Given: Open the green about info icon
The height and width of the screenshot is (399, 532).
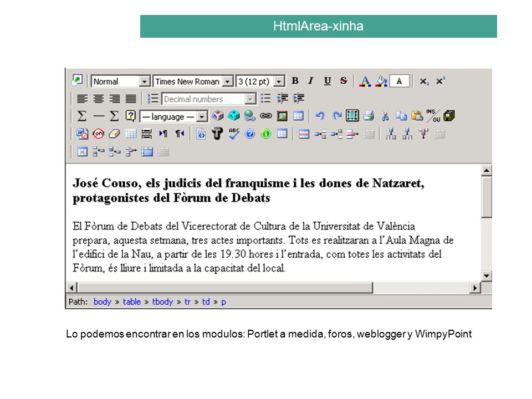Looking at the screenshot, I should pos(266,134).
